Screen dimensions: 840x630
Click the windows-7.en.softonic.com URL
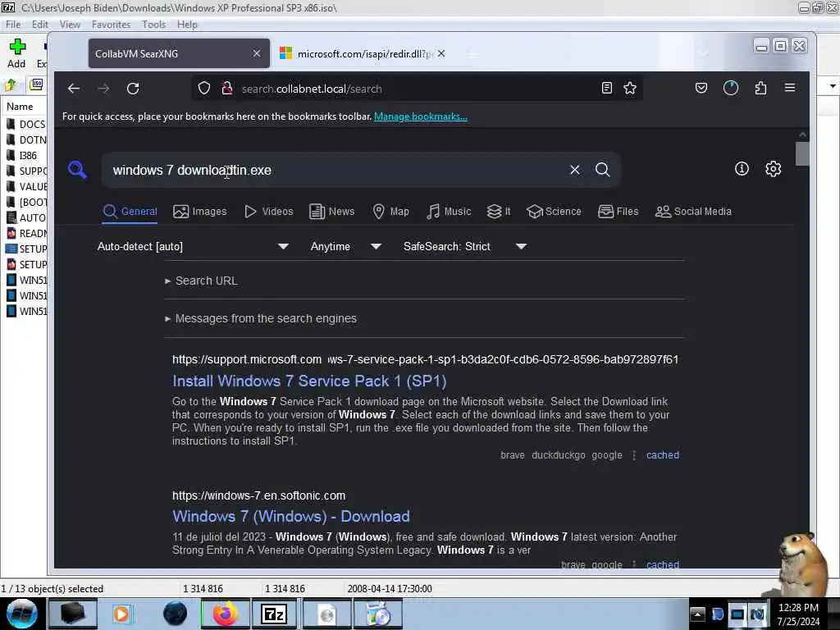[x=258, y=495]
